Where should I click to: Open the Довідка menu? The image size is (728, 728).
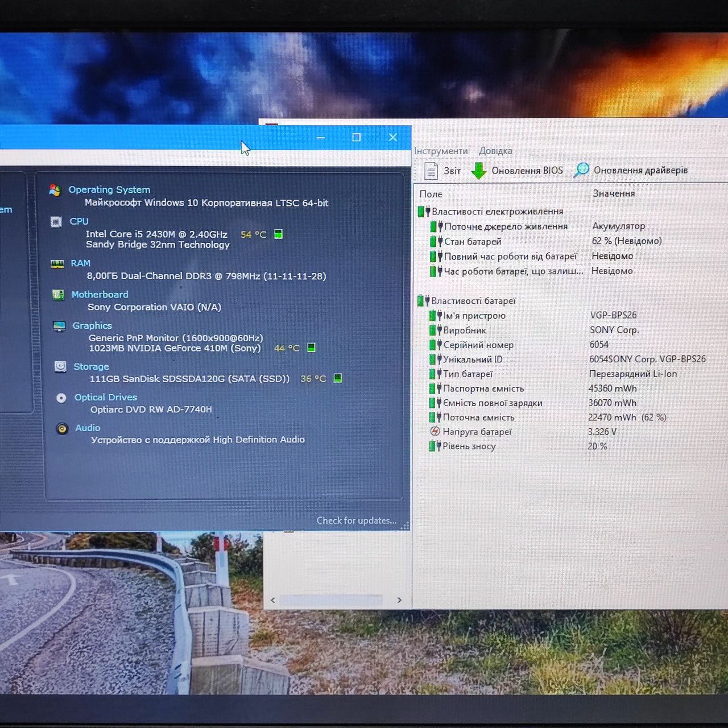click(x=495, y=151)
